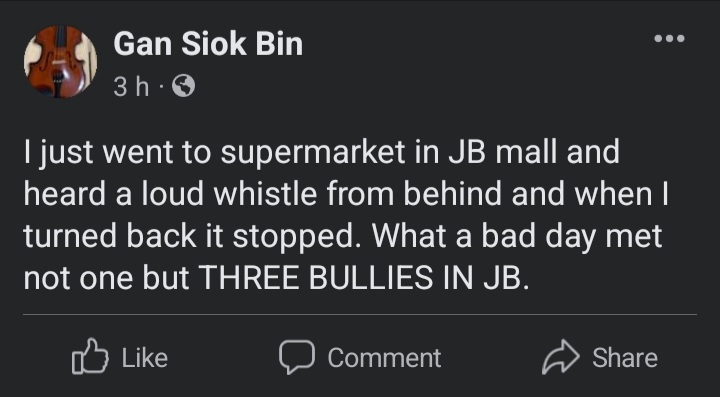Click the globe public audience icon
Screen dimensions: 720x397
(183, 86)
